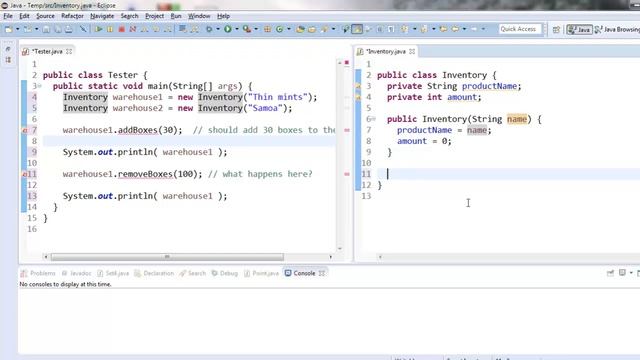Switch to the Search view tab
Image resolution: width=640 pixels, height=360 pixels.
click(x=193, y=273)
